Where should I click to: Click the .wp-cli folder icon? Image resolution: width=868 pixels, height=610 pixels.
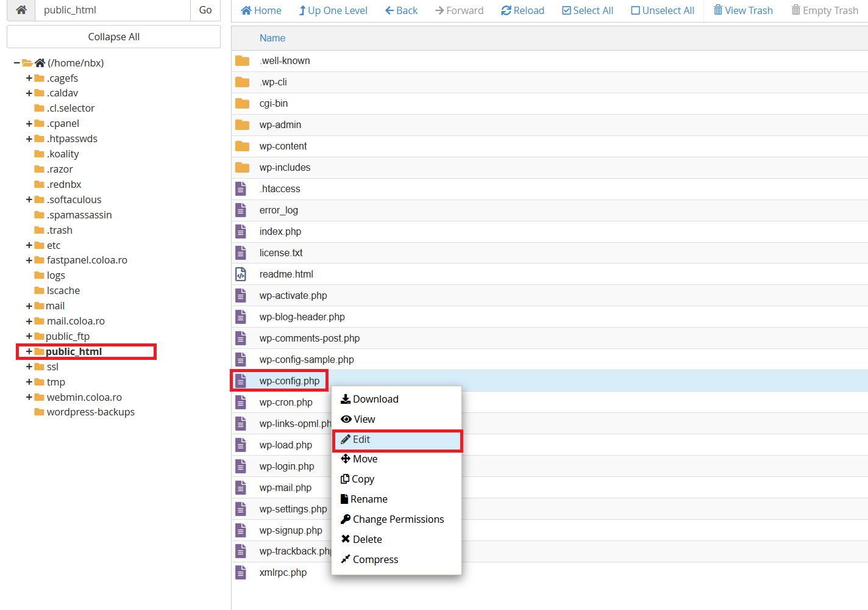(x=242, y=82)
